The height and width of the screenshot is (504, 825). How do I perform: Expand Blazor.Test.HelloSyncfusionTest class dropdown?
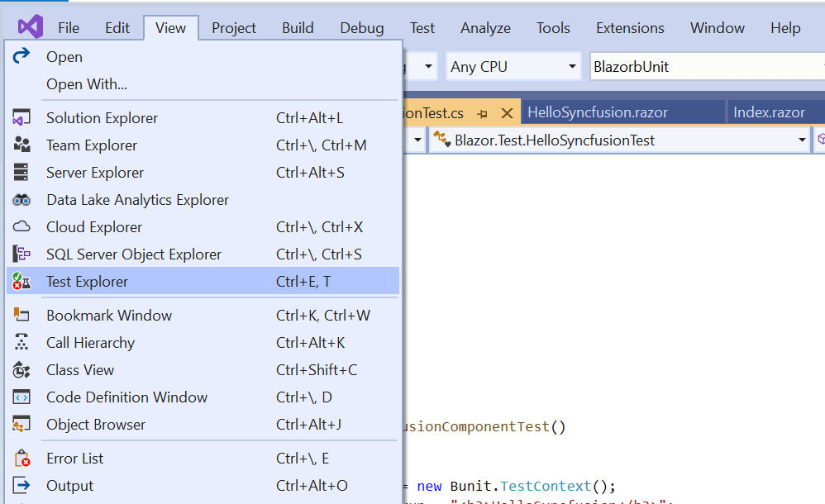point(802,140)
